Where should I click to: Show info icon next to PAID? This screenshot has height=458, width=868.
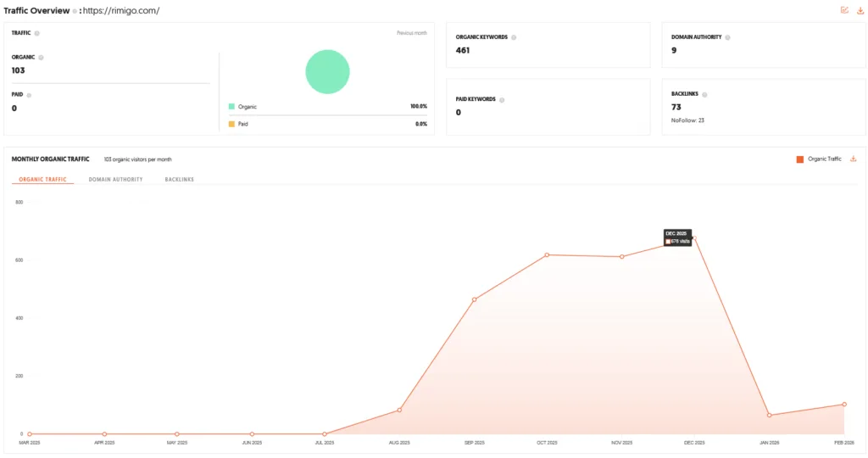coord(29,95)
